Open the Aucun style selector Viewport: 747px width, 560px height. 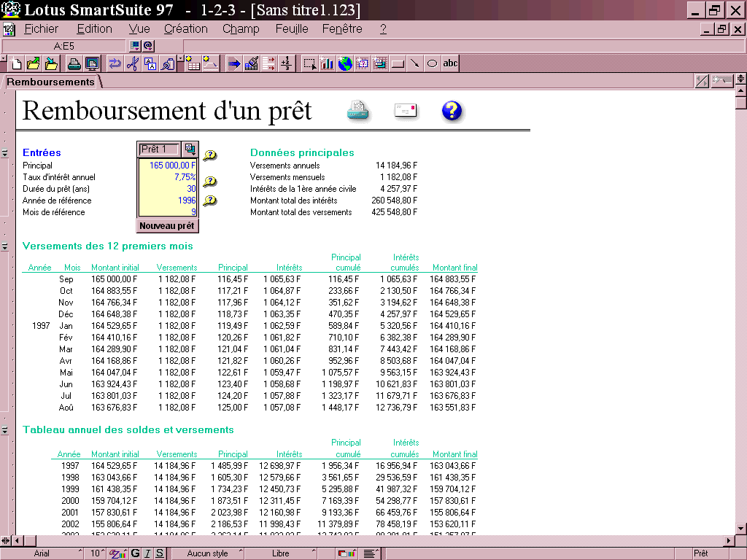coord(208,553)
